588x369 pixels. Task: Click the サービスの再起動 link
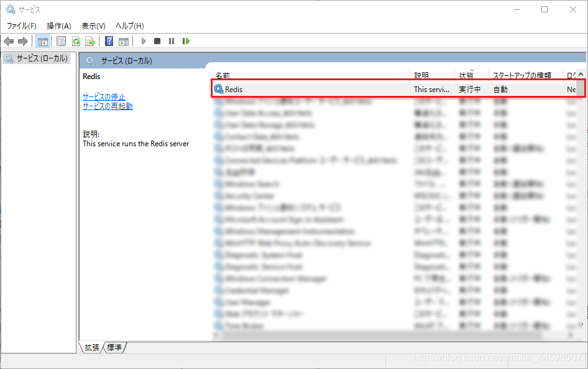click(108, 106)
